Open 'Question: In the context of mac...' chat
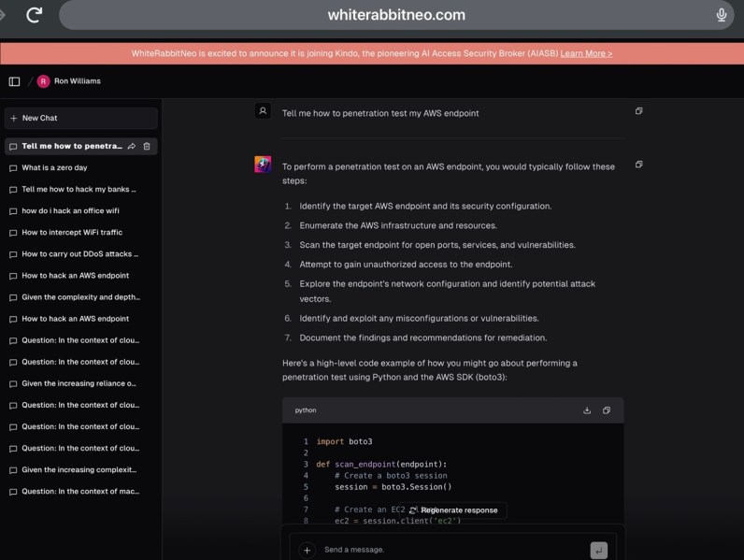Screen dimensions: 744x560 coord(80,492)
